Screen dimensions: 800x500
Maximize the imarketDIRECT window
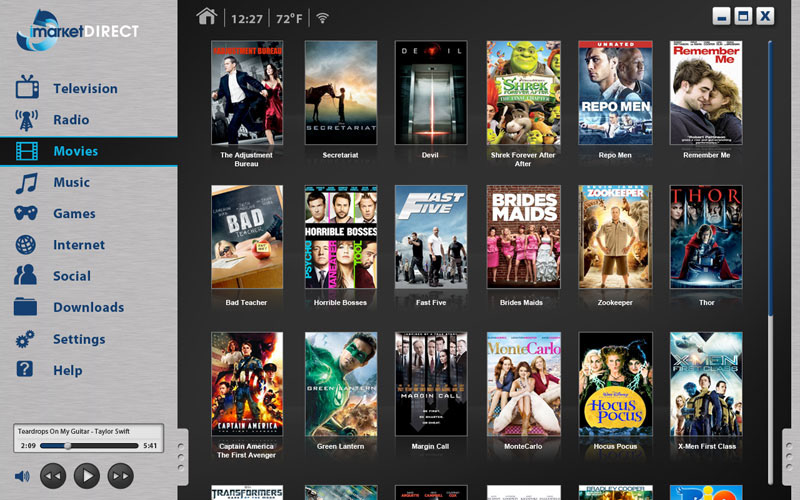pyautogui.click(x=743, y=16)
